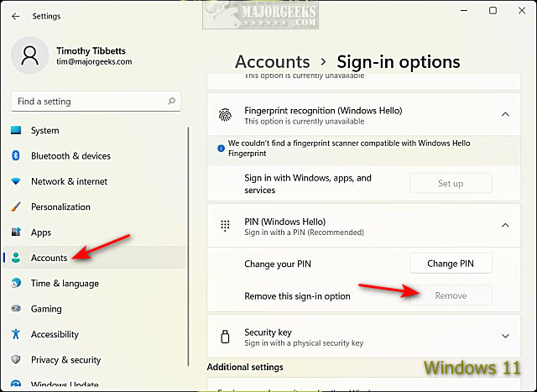This screenshot has width=537, height=392.
Task: Click the Privacy shield icon
Action: click(16, 359)
